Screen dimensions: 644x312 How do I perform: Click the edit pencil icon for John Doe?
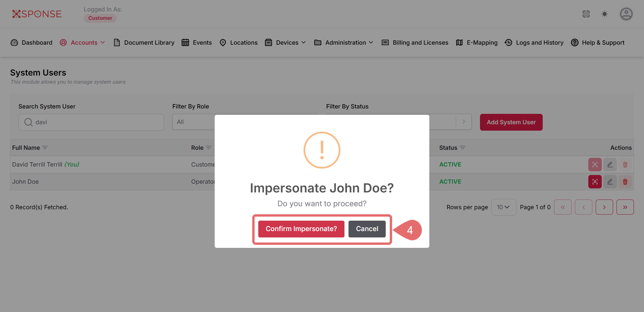pyautogui.click(x=610, y=182)
